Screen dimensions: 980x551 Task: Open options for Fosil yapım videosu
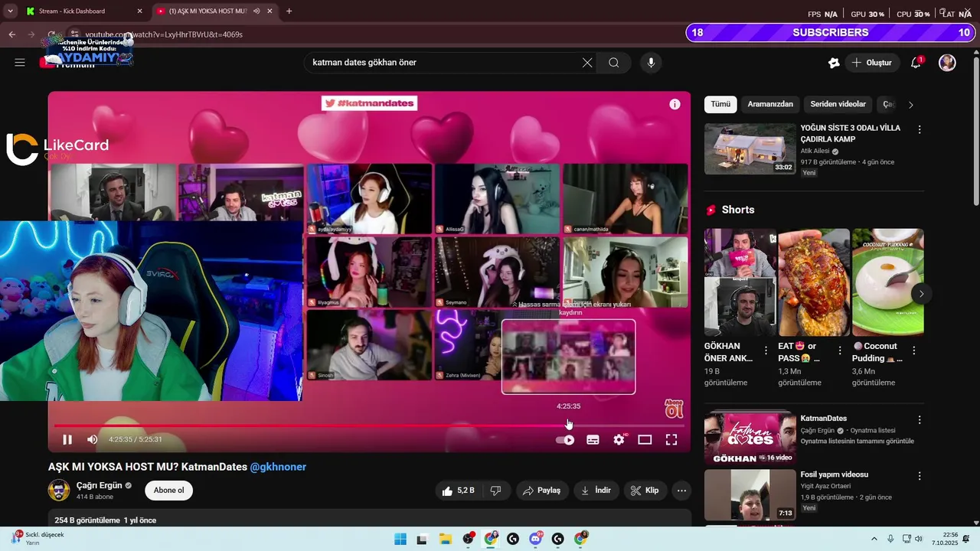(920, 476)
